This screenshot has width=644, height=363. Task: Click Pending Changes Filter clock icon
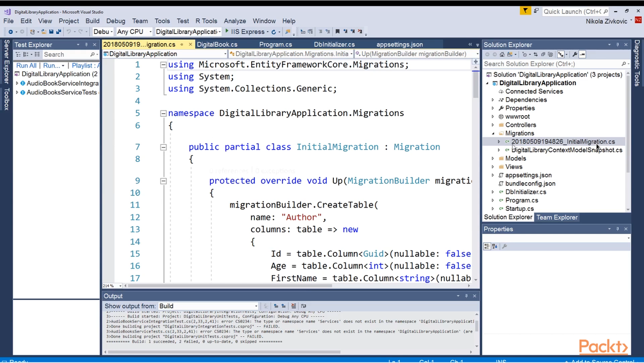coord(524,54)
